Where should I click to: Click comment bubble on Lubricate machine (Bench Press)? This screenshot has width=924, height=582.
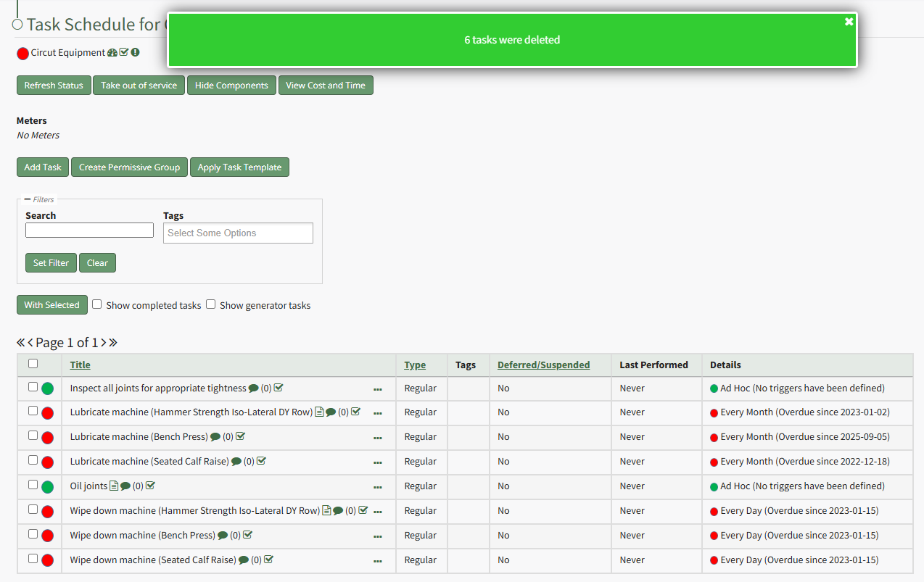pyautogui.click(x=215, y=437)
